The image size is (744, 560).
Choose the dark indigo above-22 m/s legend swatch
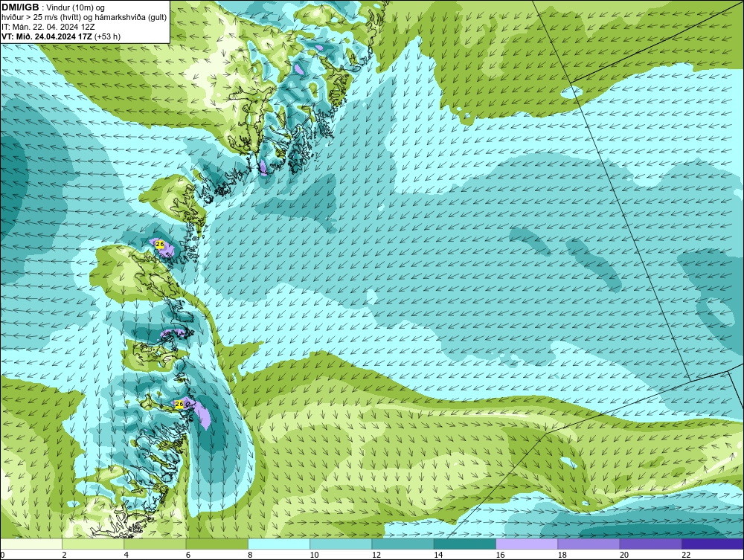click(713, 544)
